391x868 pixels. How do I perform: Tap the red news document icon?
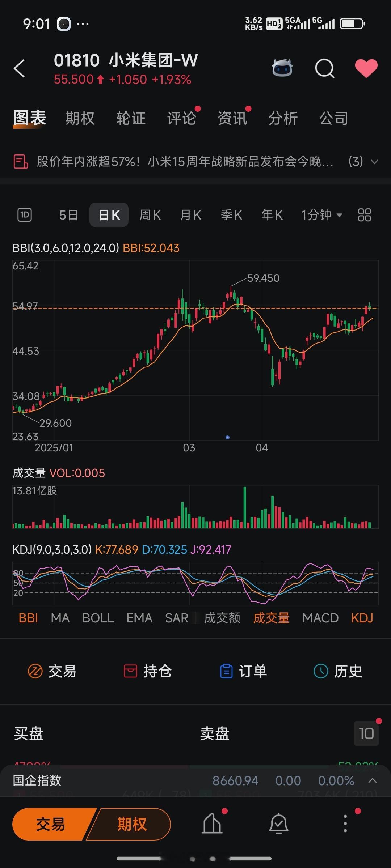(21, 161)
